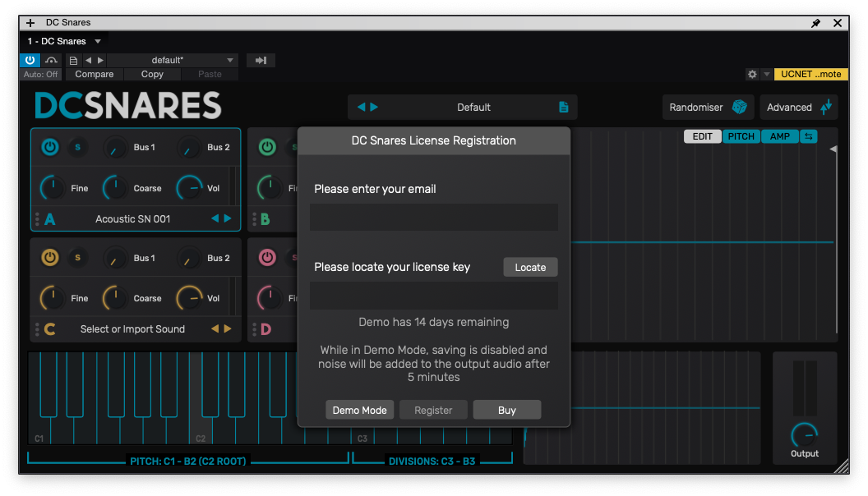The image size is (868, 496).
Task: Solo layer A
Action: tap(77, 147)
